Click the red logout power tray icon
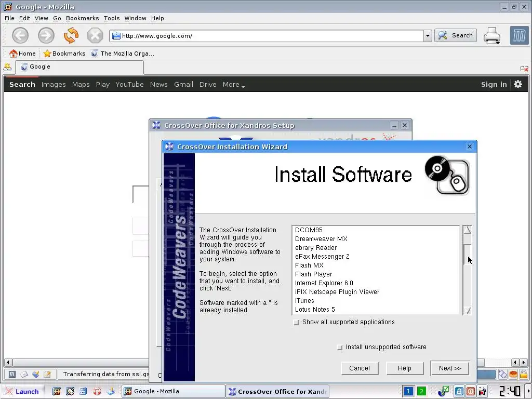The width and height of the screenshot is (532, 399). tap(471, 392)
